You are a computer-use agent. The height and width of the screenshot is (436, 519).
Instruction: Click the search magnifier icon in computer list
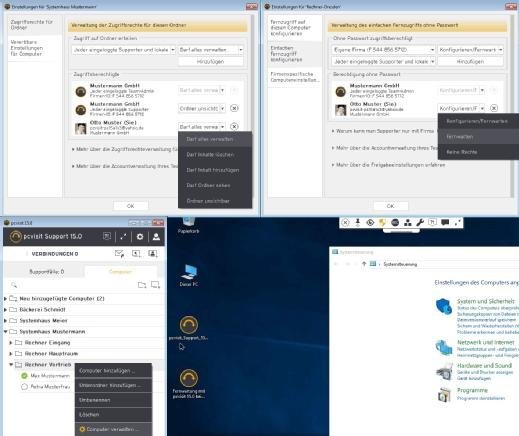coord(14,285)
